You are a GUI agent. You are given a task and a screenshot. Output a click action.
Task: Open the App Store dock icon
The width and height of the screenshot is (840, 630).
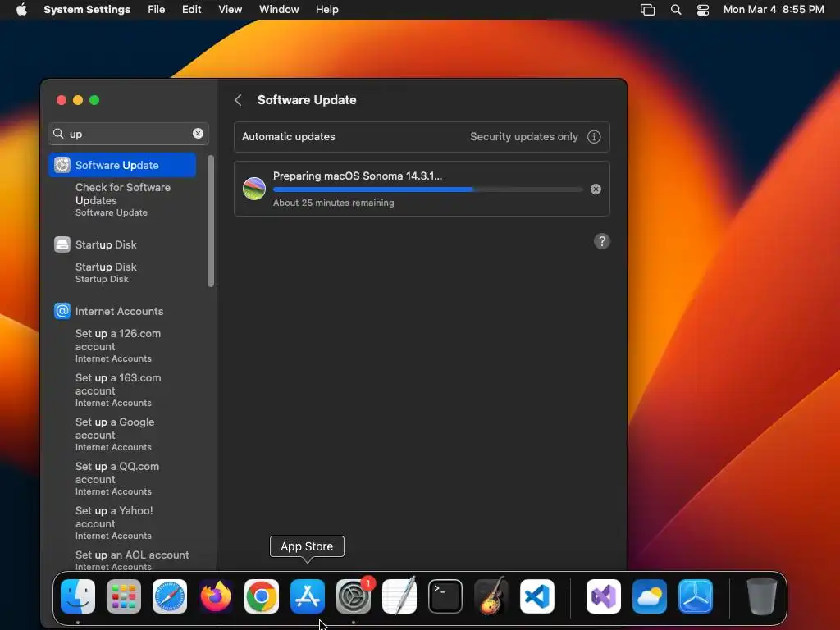tap(308, 596)
